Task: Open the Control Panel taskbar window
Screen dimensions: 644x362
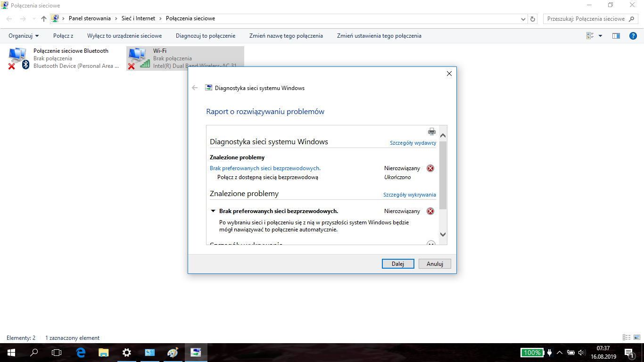Action: (150, 352)
